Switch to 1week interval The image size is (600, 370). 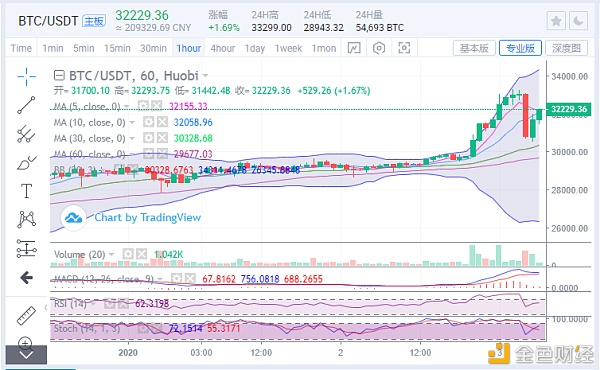click(x=288, y=49)
